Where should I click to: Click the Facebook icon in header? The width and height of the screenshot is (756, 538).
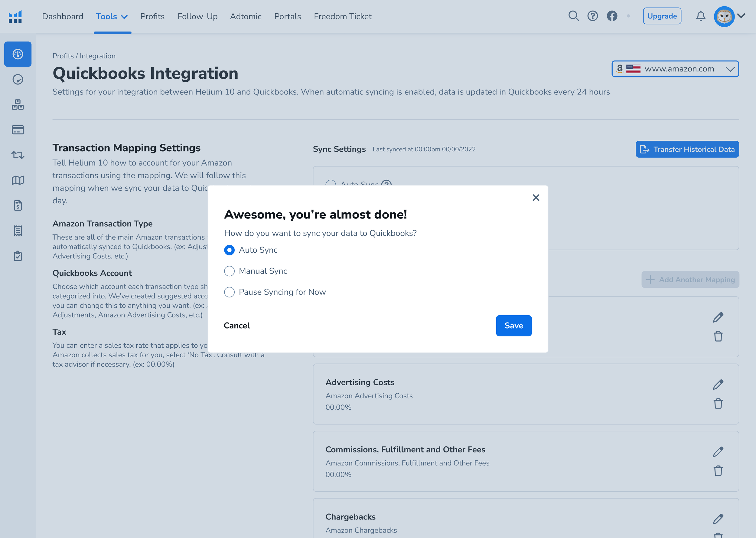(612, 16)
